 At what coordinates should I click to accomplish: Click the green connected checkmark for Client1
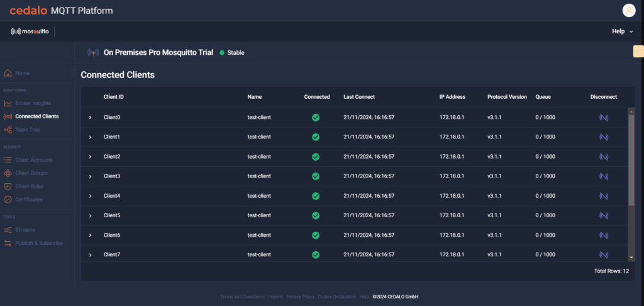[316, 137]
